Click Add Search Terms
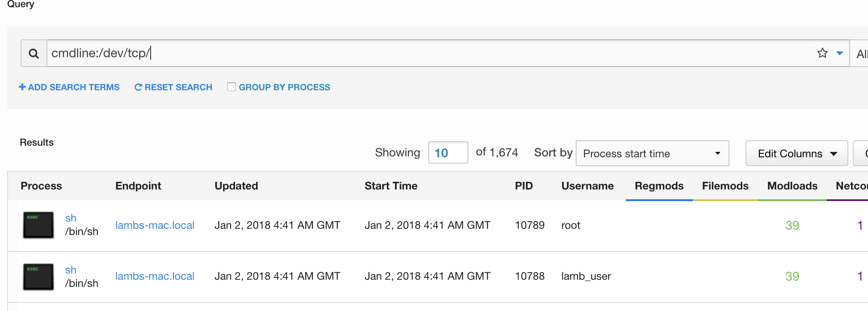The height and width of the screenshot is (311, 868). [x=69, y=87]
